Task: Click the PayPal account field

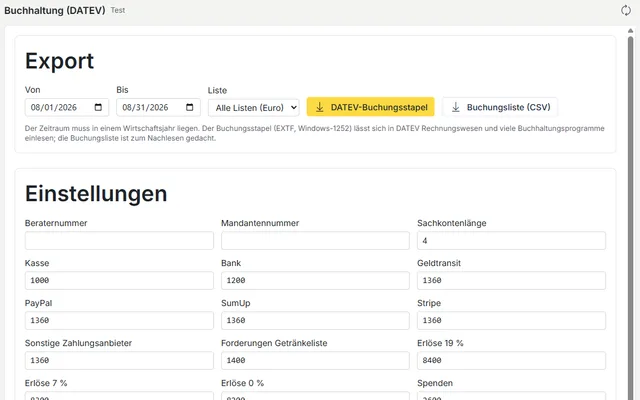Action: coord(119,320)
